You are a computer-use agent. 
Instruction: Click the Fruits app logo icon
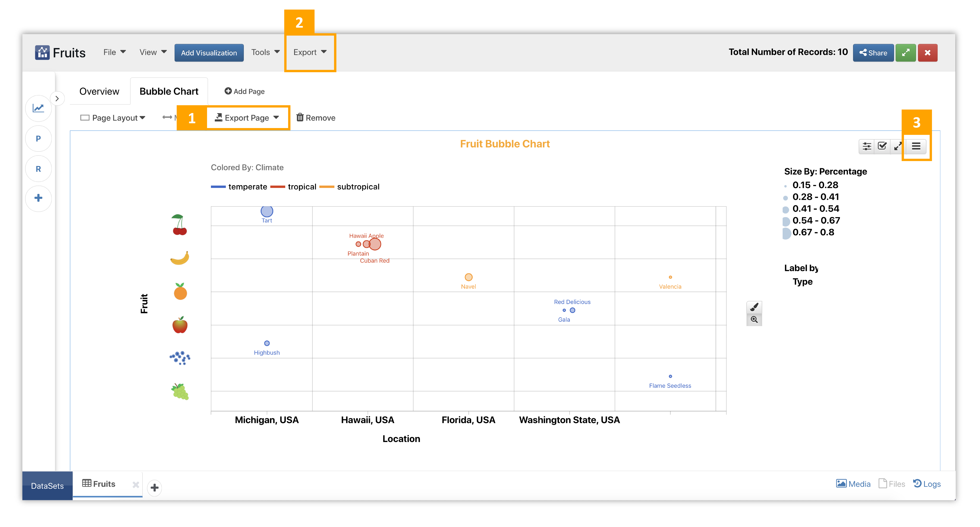pos(42,53)
